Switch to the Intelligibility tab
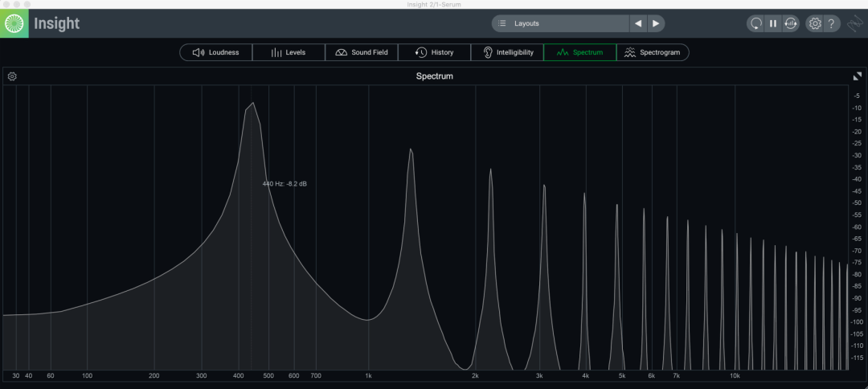This screenshot has height=389, width=868. pyautogui.click(x=507, y=52)
